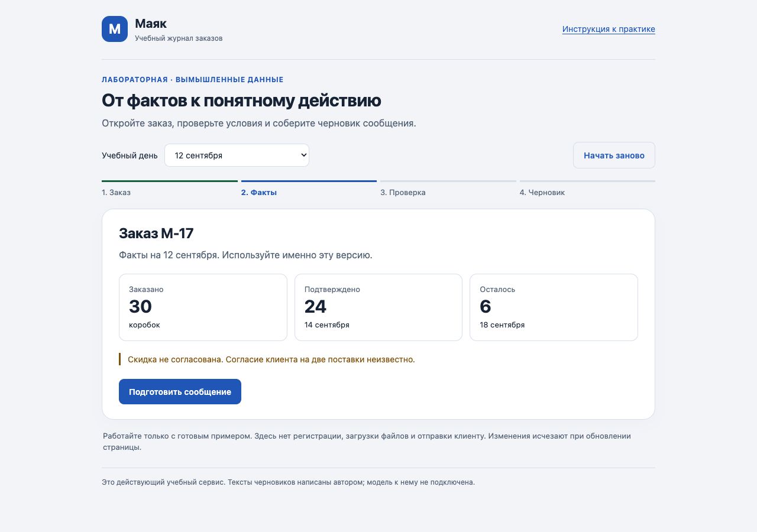
Task: Click the Это действующий учебный сервис footer text
Action: click(288, 482)
